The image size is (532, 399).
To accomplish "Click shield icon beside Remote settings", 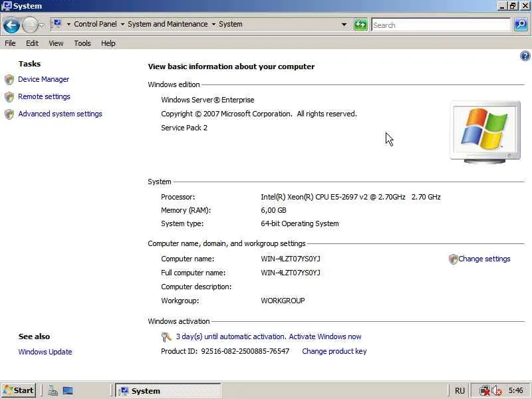I will 9,97.
